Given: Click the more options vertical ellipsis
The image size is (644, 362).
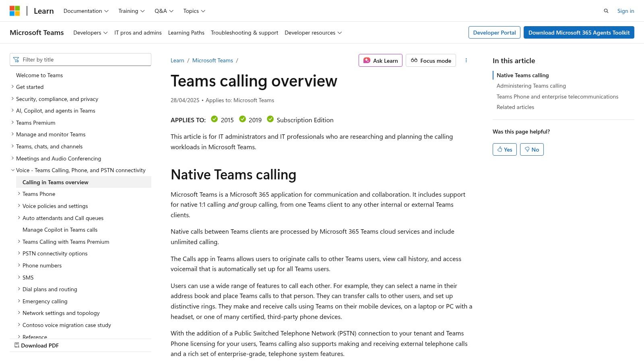Looking at the screenshot, I should click(466, 60).
